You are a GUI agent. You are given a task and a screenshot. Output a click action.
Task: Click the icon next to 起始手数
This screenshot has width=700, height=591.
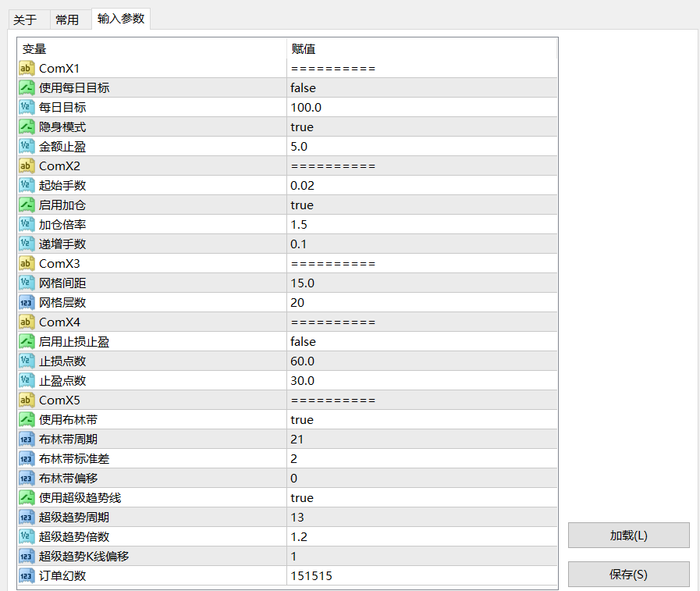(27, 186)
